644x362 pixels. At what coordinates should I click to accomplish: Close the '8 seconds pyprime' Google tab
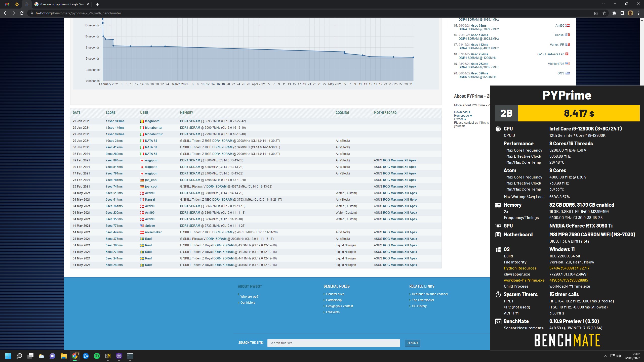88,4
